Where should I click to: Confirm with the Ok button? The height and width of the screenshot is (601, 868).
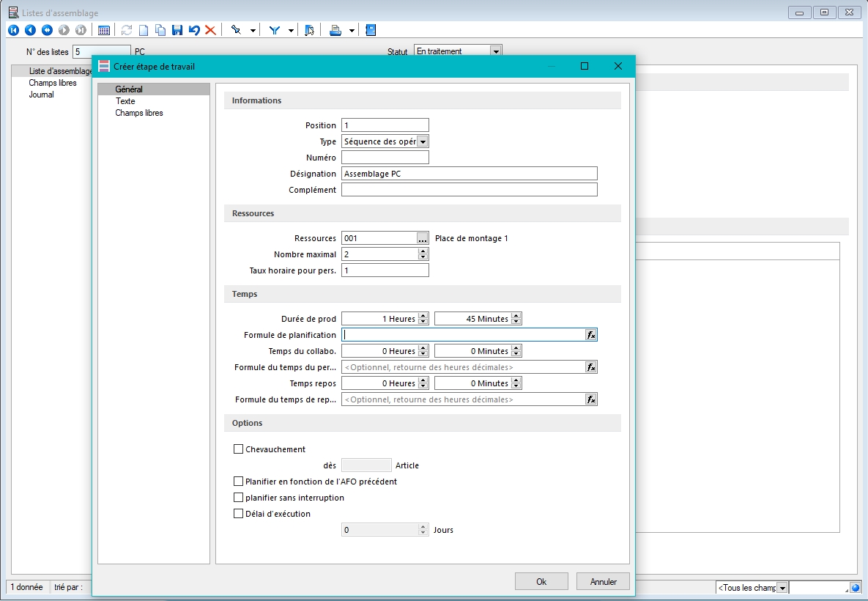[541, 582]
